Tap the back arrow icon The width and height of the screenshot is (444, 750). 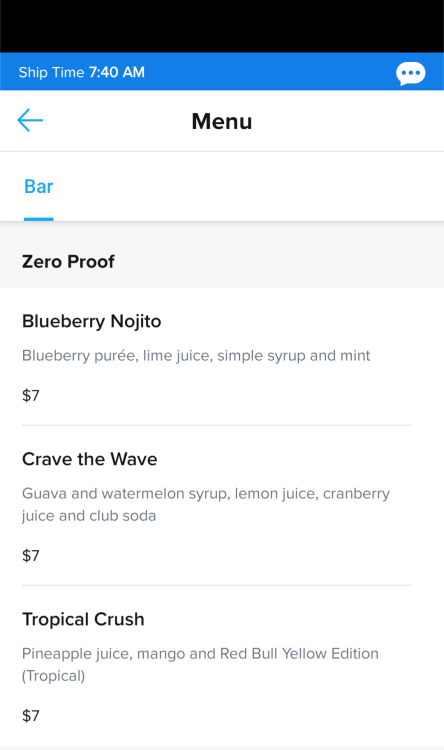pos(30,120)
